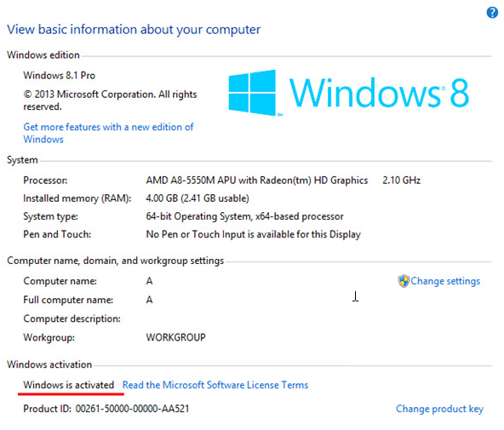Click the Windows is activated status text
This screenshot has height=430, width=504.
pos(68,385)
